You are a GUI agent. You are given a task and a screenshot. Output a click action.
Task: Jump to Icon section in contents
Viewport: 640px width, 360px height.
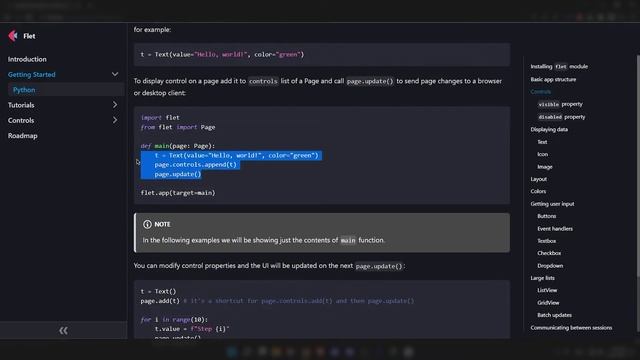click(542, 154)
